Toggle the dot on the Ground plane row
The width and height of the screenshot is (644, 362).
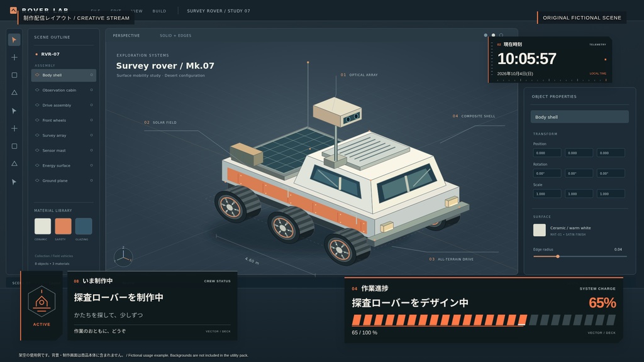tap(91, 180)
